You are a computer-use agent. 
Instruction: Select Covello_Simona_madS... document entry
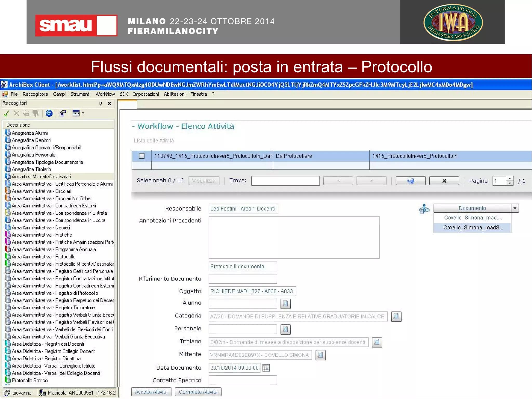[x=473, y=227]
